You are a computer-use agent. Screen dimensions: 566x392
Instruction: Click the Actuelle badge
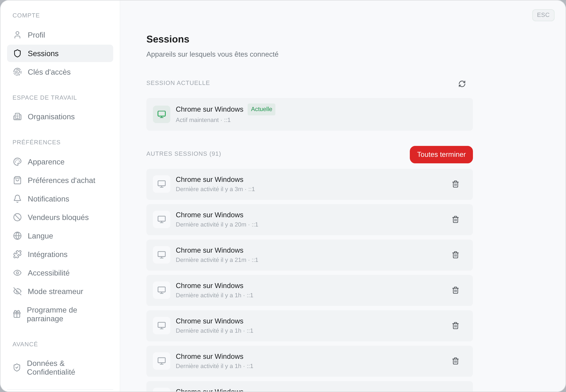point(262,109)
